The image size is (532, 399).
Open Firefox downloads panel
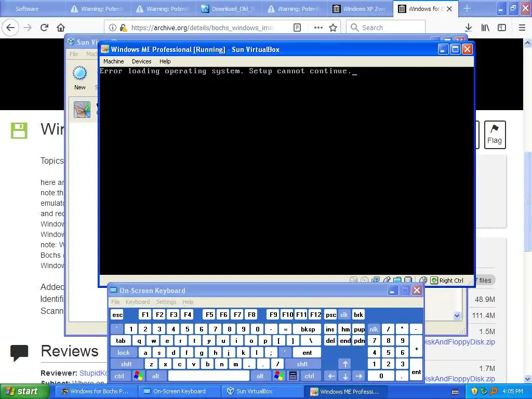469,28
